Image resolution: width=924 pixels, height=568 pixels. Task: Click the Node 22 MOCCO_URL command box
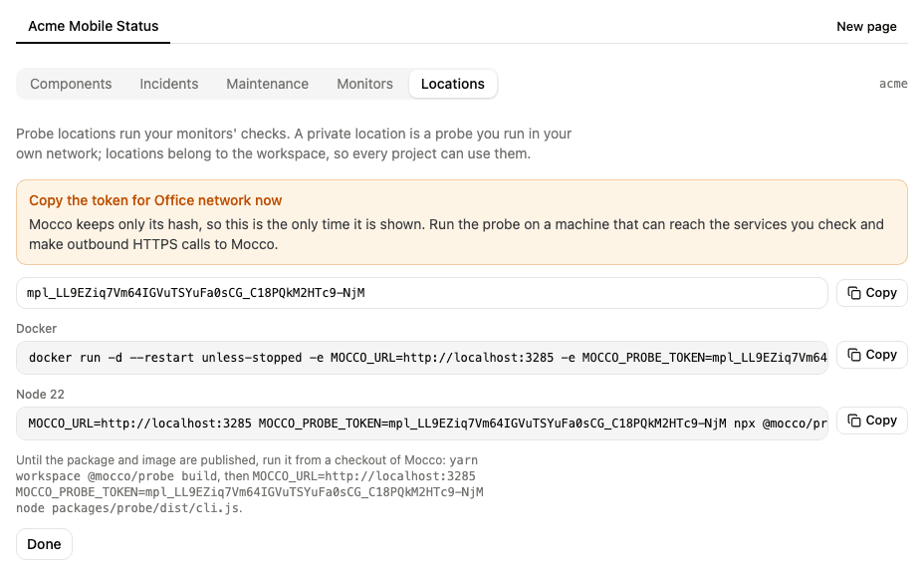point(422,423)
